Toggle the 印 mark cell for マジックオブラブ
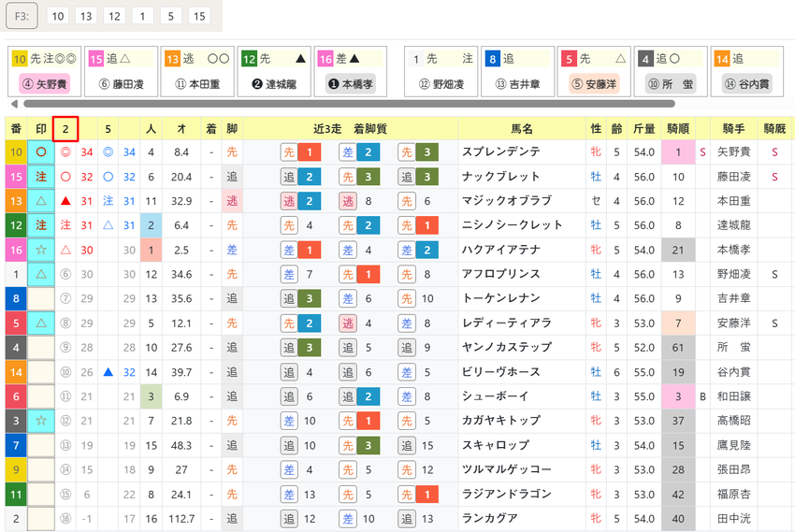 coord(41,201)
